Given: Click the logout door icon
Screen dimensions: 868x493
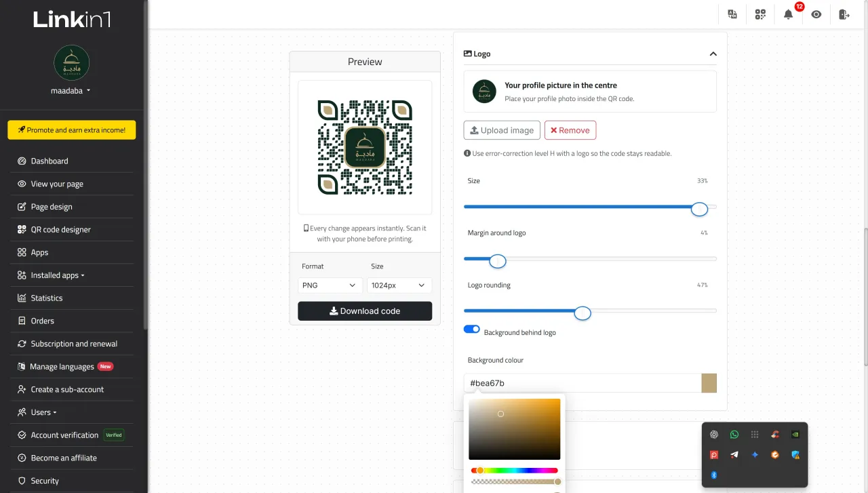Looking at the screenshot, I should click(x=844, y=14).
